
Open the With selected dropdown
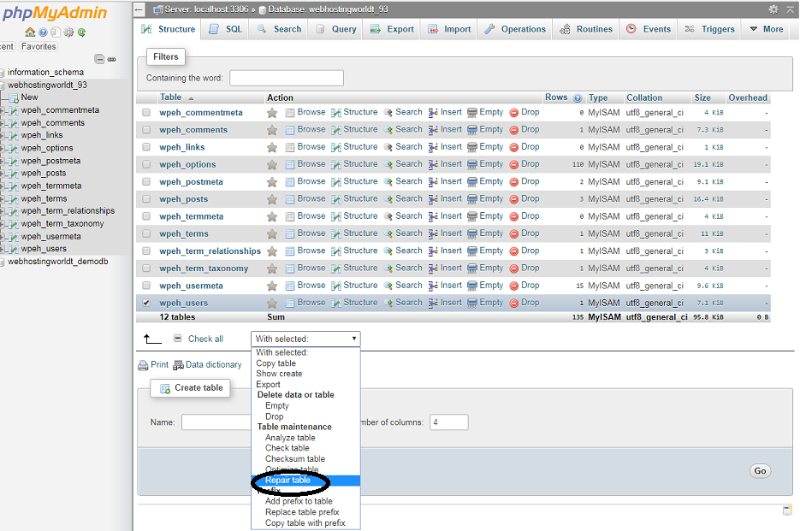pyautogui.click(x=305, y=339)
